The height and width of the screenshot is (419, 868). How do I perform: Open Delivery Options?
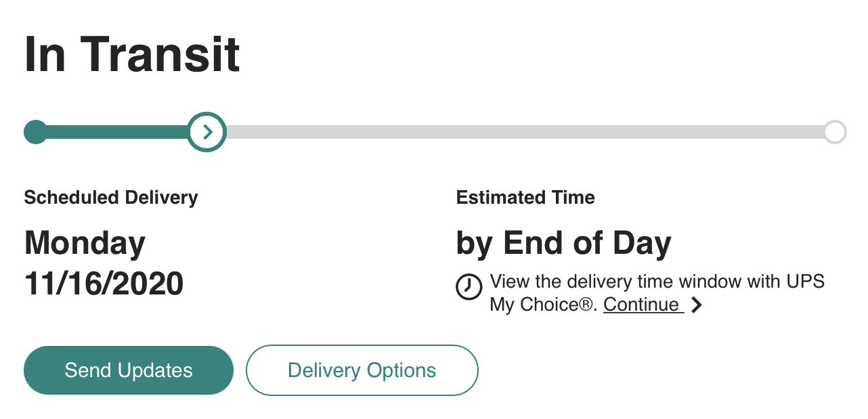click(362, 370)
